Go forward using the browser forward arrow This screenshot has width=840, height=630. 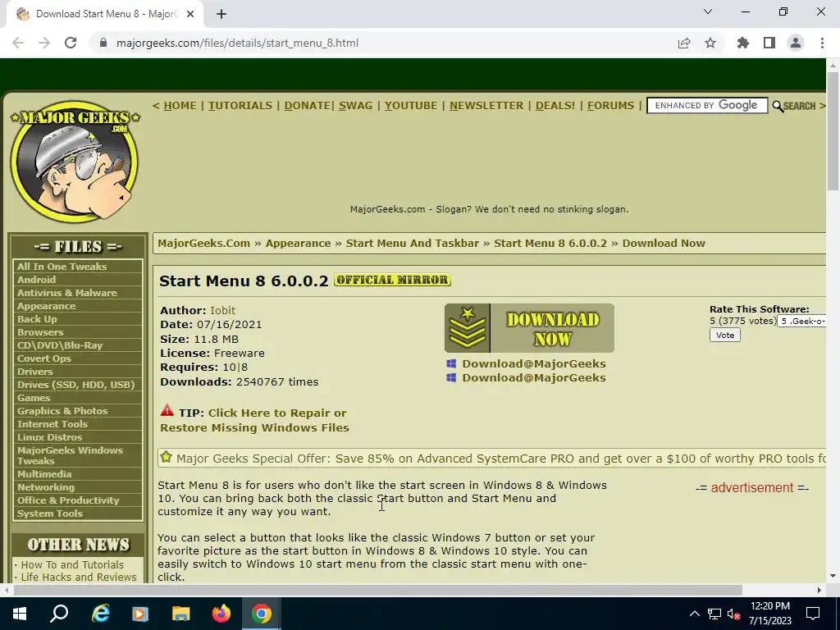[44, 43]
